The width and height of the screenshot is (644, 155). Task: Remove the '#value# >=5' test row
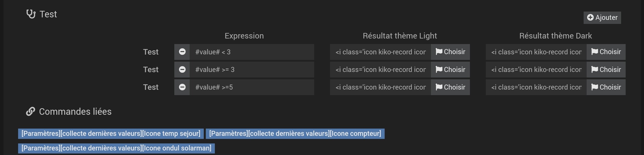(x=182, y=87)
